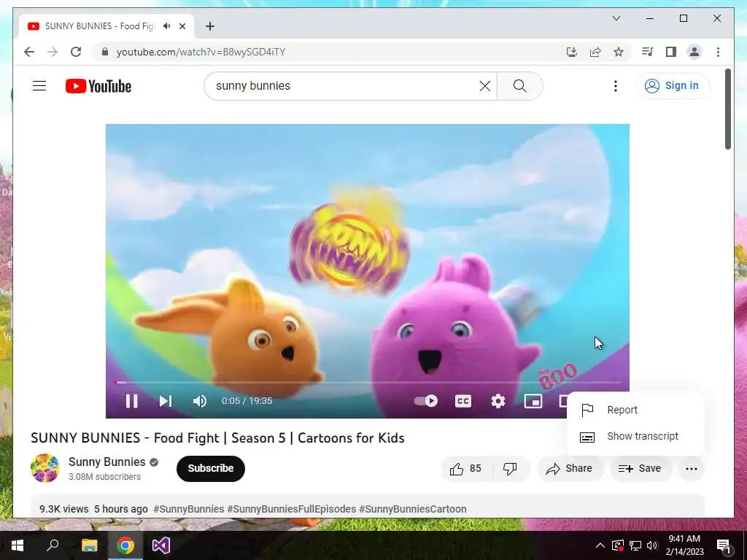Image resolution: width=747 pixels, height=560 pixels.
Task: Select the SUNNY BUNNIES browser tab
Action: point(107,26)
